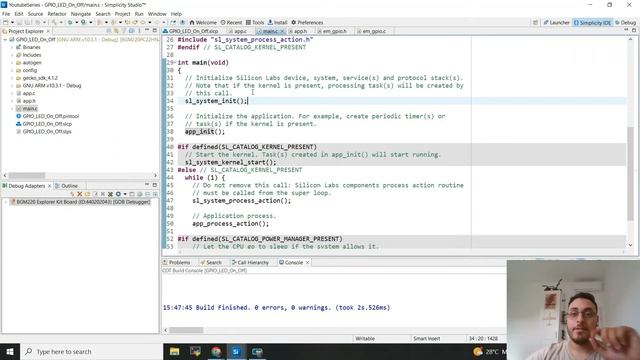Image resolution: width=640 pixels, height=360 pixels.
Task: Open Preferences from the toolbar
Action: coord(307,22)
